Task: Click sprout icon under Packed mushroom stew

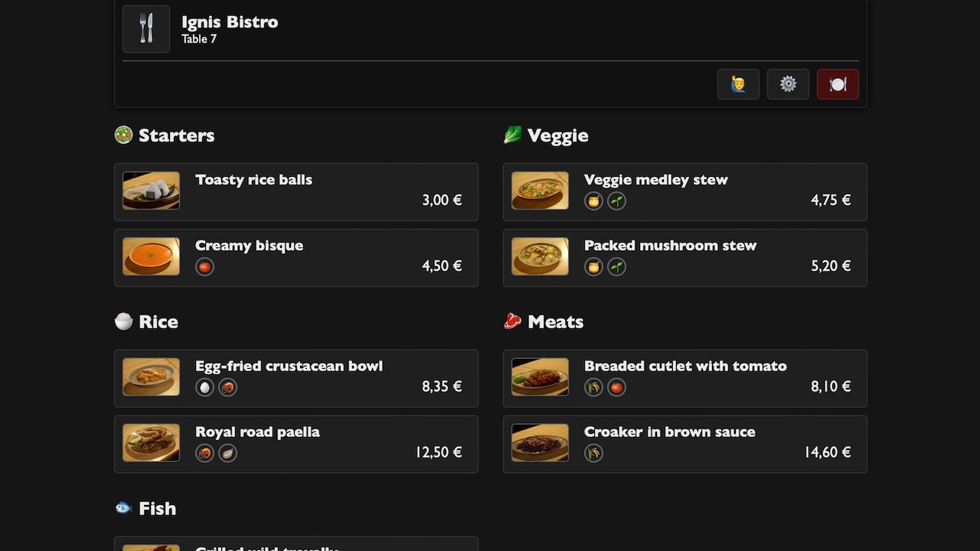Action: click(616, 266)
